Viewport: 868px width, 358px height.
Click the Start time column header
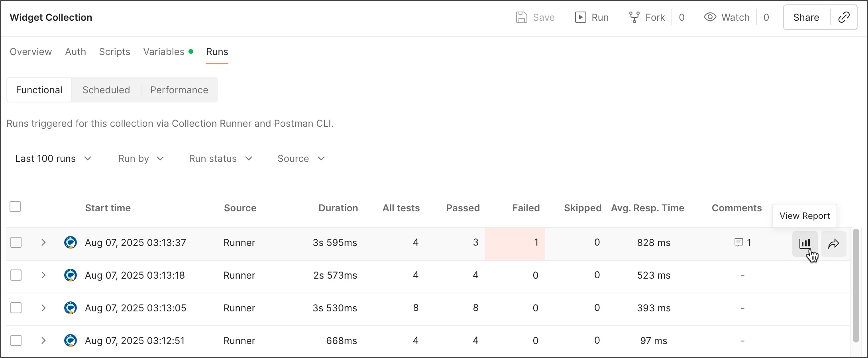[x=108, y=208]
